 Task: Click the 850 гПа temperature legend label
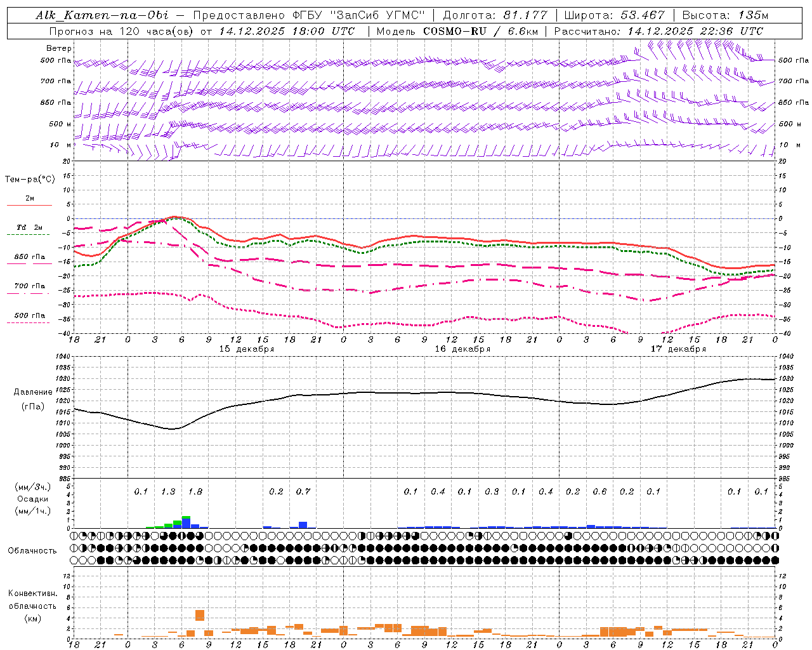tap(30, 257)
